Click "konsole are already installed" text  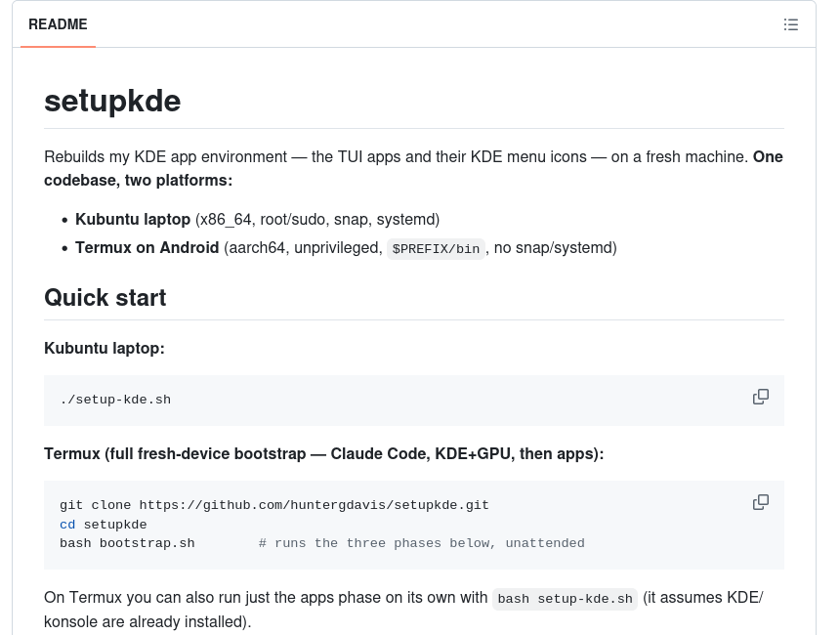(146, 622)
